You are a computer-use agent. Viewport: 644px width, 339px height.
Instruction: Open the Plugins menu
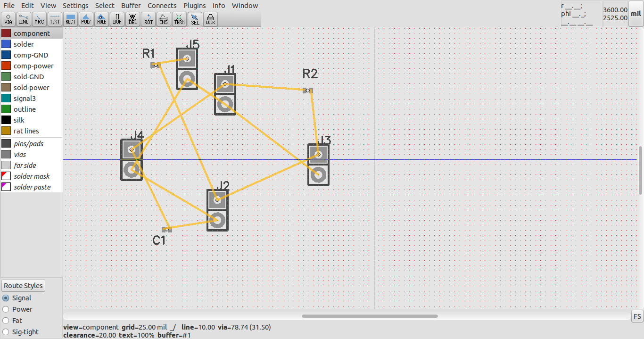(194, 5)
